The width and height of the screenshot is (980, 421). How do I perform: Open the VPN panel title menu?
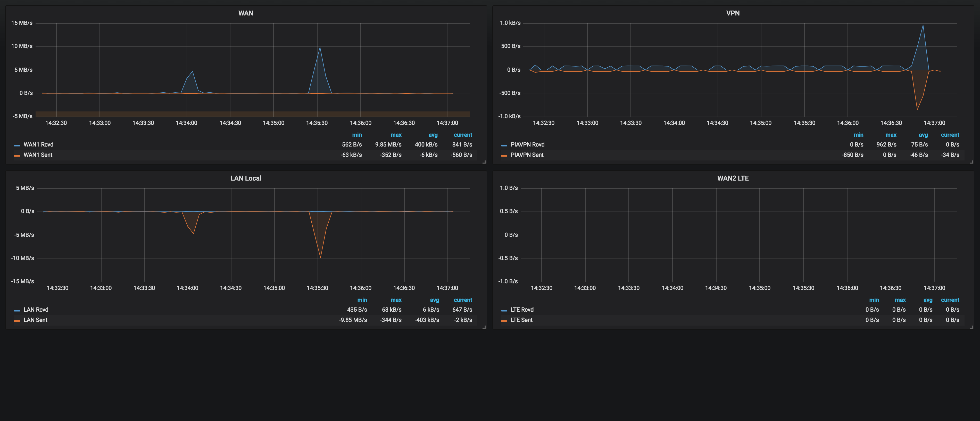(733, 13)
